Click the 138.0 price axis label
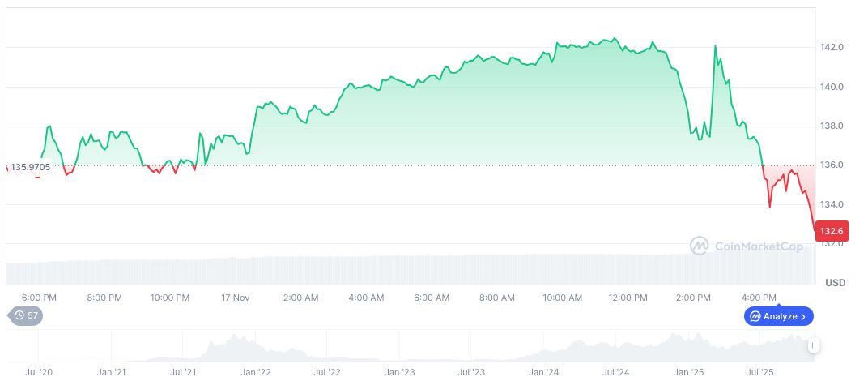 click(832, 126)
